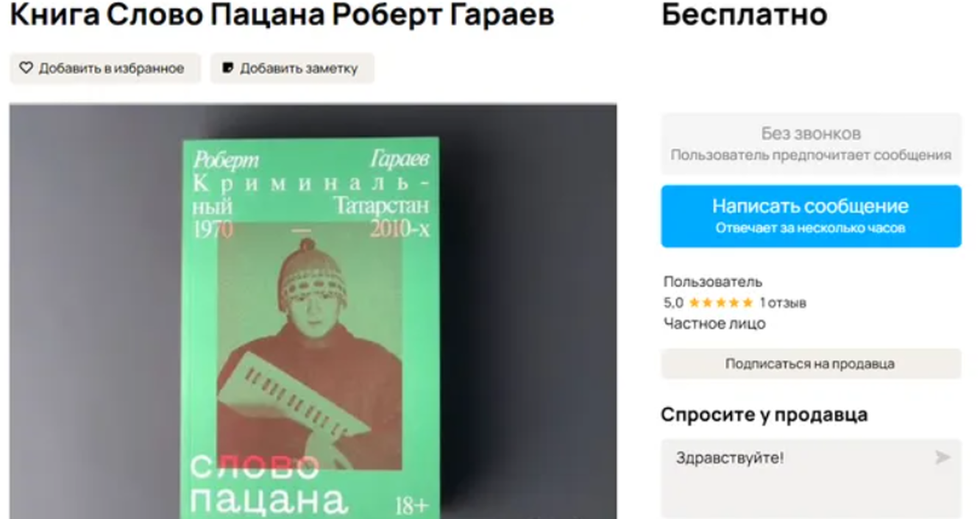Focus the 'Здравствуйте!' message field
Screen dimensions: 980x519
pos(811,479)
